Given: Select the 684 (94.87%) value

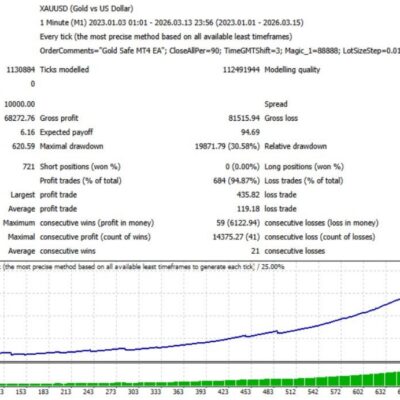Looking at the screenshot, I should pos(236,181).
